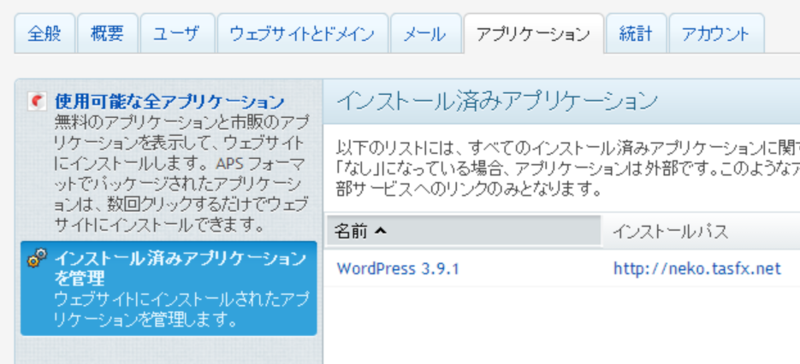Sort by 名前 column header
This screenshot has height=364, width=800.
tap(464, 231)
